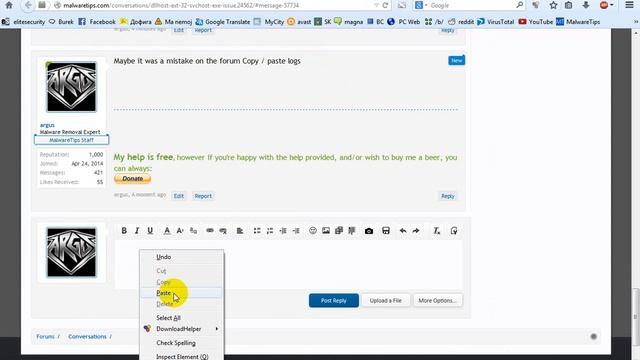Click the Upload a File button
Image resolution: width=640 pixels, height=360 pixels.
tap(386, 300)
